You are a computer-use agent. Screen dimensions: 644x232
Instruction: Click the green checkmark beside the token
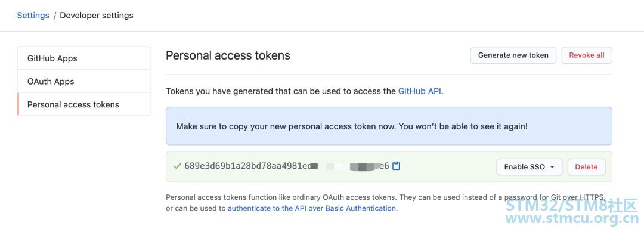[178, 166]
